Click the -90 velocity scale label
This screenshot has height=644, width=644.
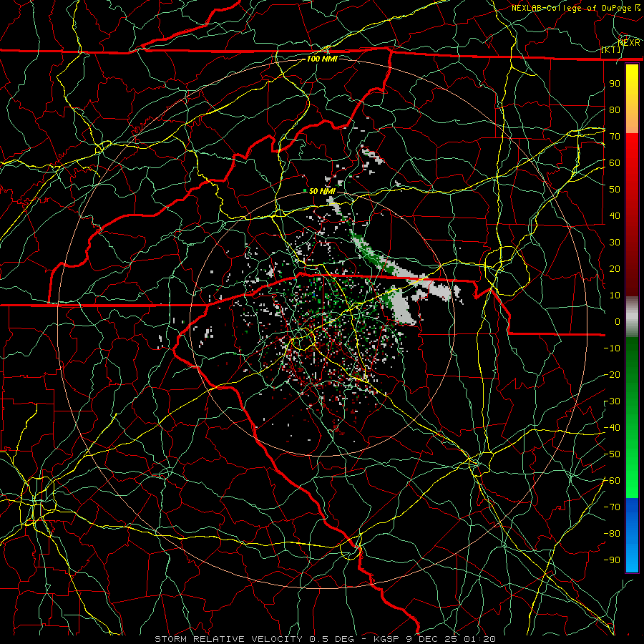coord(612,560)
